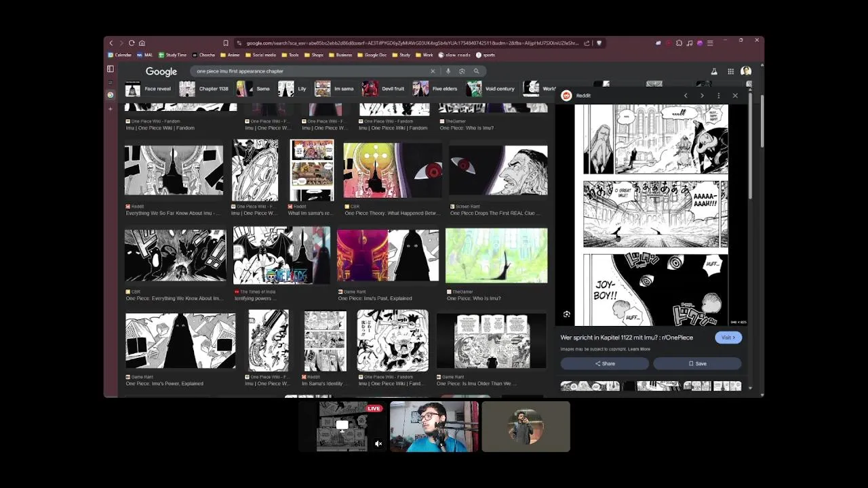The image size is (868, 488).
Task: Expand the Work bookmarks folder
Action: point(425,55)
